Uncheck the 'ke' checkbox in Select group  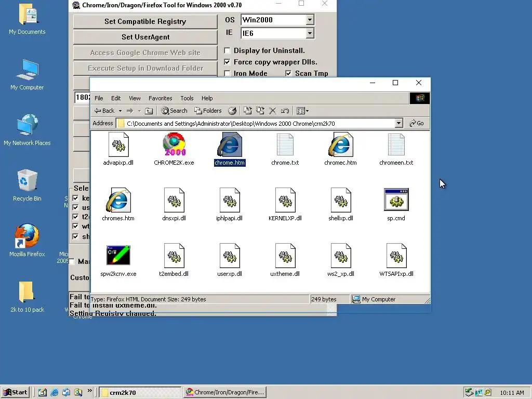coord(76,198)
